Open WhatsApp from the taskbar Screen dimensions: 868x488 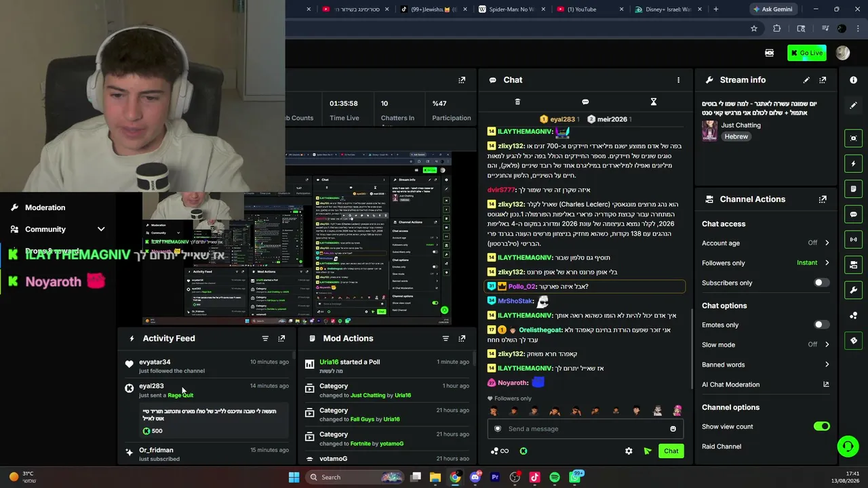[575, 477]
